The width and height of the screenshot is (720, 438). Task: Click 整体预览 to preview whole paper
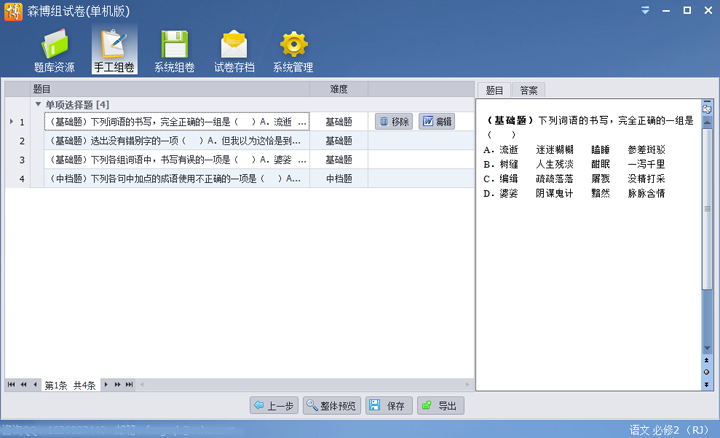330,406
